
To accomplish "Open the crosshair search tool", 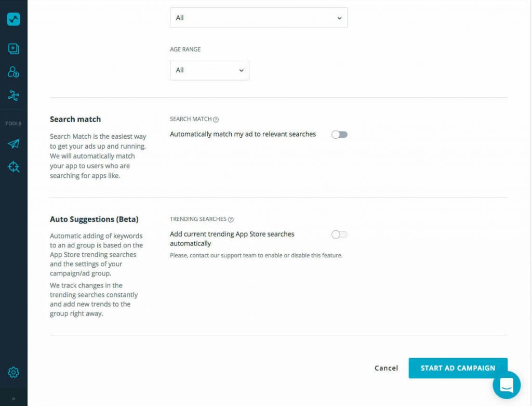I will click(x=14, y=167).
